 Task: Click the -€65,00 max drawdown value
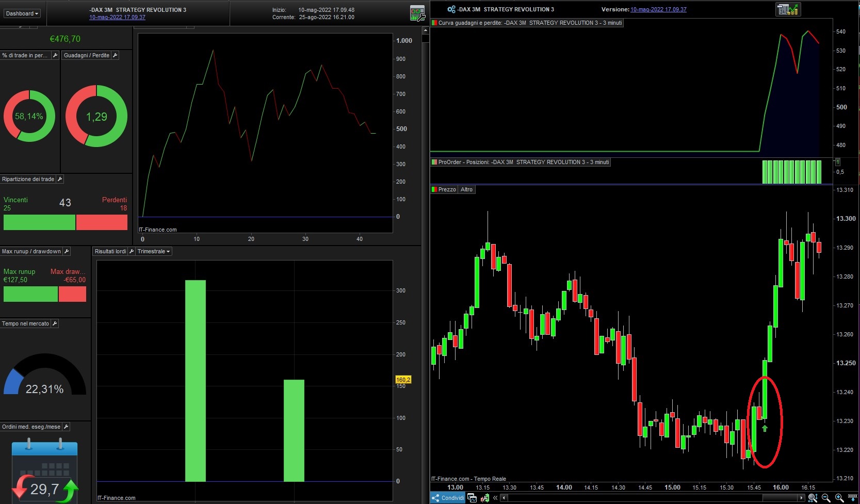tap(75, 280)
